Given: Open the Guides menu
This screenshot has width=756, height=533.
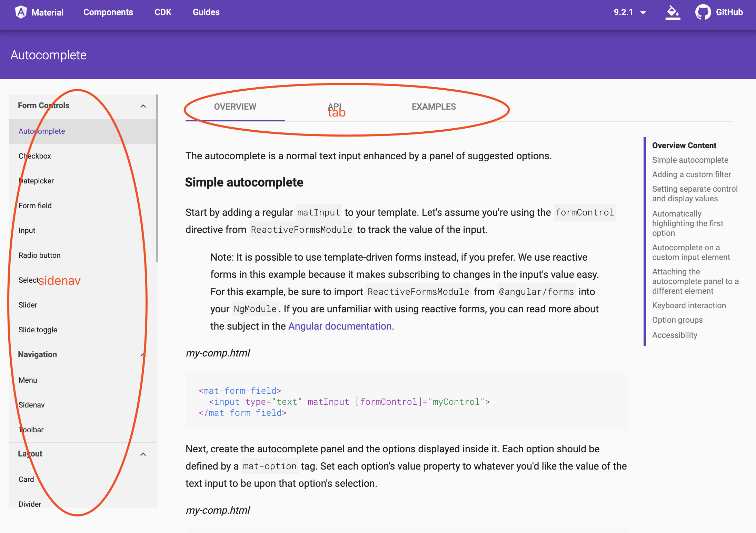Looking at the screenshot, I should (206, 12).
